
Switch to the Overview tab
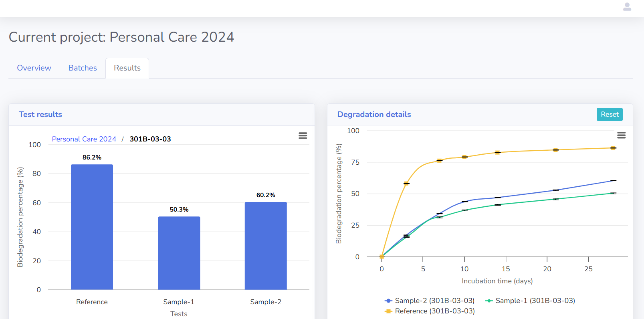(34, 68)
